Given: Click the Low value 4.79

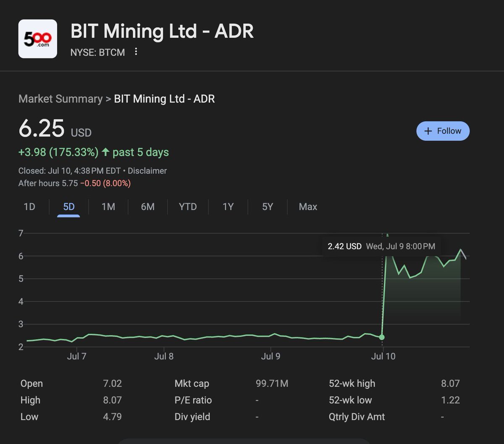Looking at the screenshot, I should pyautogui.click(x=112, y=417).
